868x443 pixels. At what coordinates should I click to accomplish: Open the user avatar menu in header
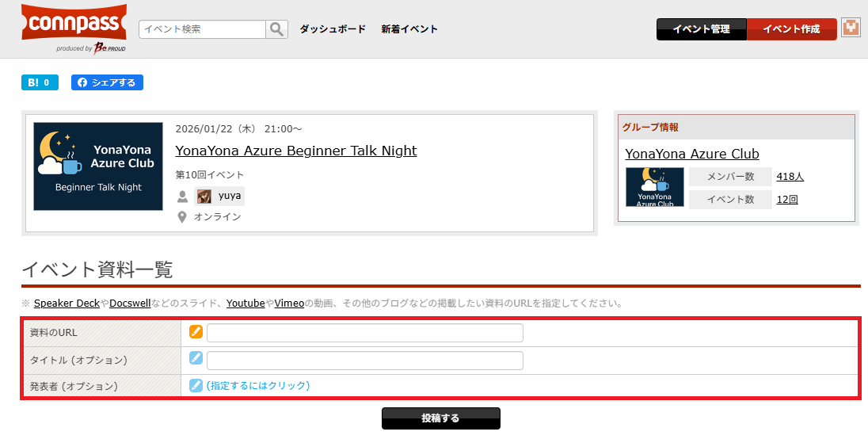pyautogui.click(x=851, y=28)
